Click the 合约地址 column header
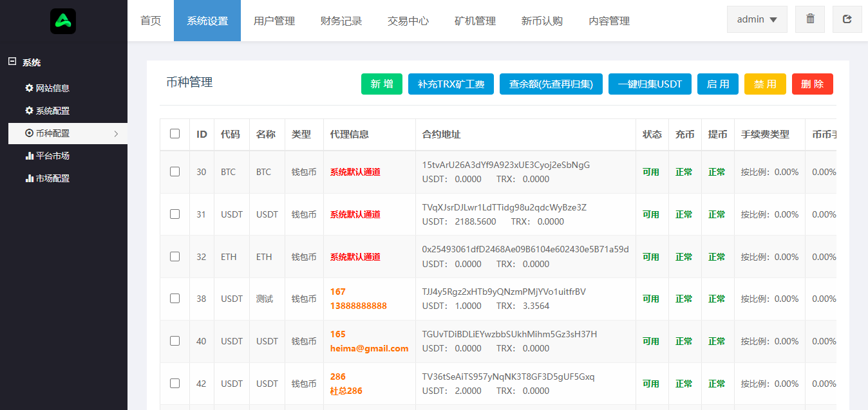 point(442,135)
